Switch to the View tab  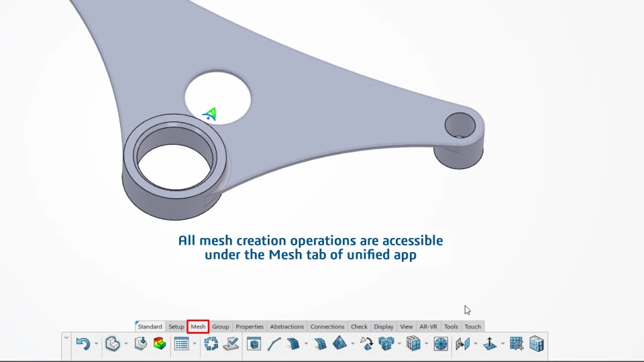(x=407, y=326)
